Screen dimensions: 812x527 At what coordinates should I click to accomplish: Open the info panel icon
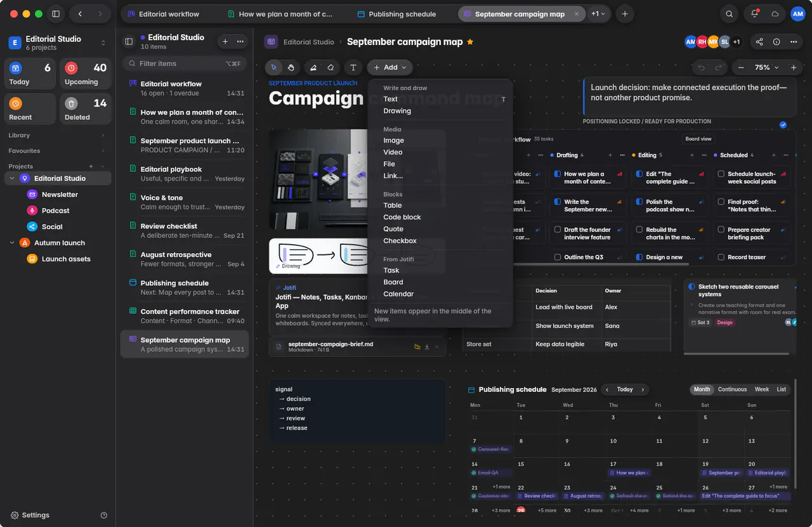tap(776, 42)
